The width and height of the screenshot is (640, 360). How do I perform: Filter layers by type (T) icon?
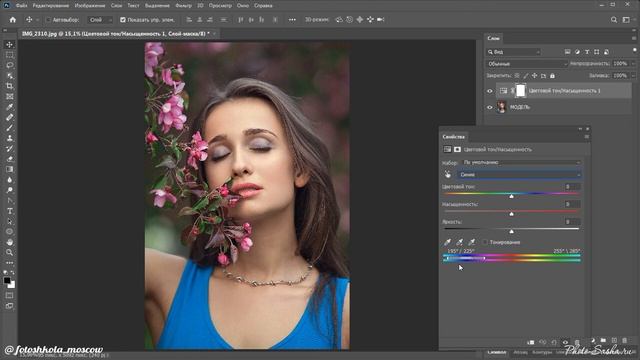tap(587, 52)
